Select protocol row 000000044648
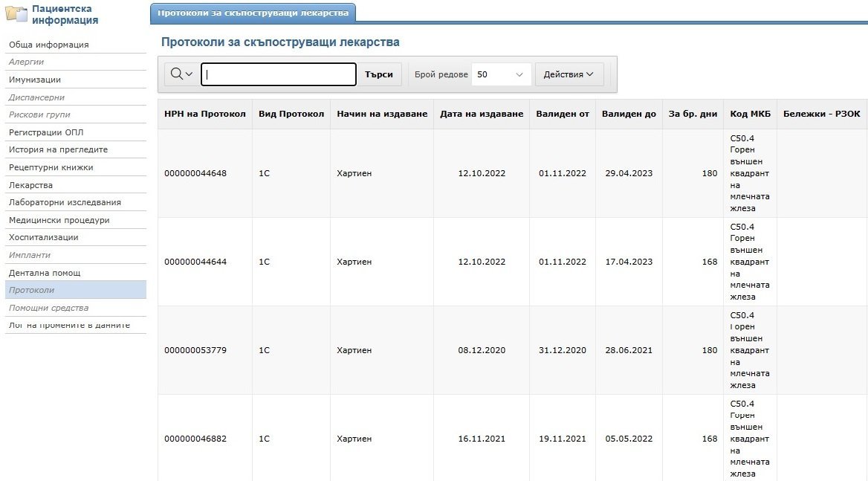 coord(195,173)
